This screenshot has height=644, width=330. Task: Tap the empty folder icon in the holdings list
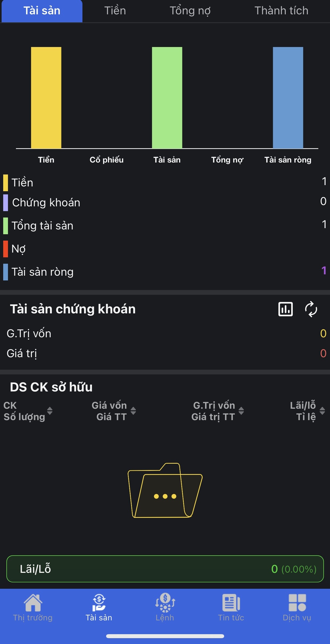165,490
